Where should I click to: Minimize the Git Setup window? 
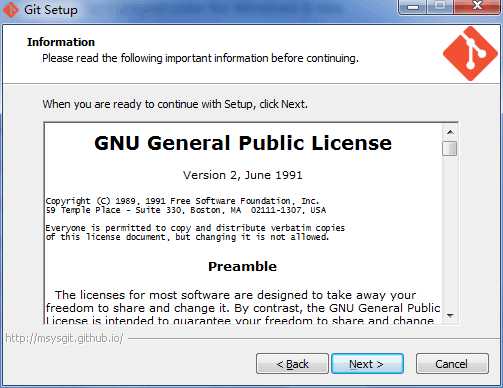[413, 7]
